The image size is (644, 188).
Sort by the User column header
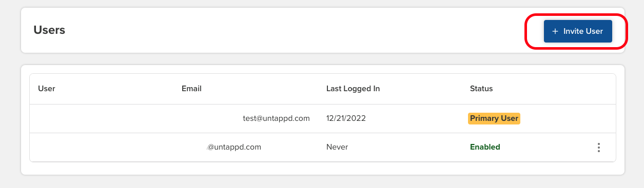coord(47,89)
